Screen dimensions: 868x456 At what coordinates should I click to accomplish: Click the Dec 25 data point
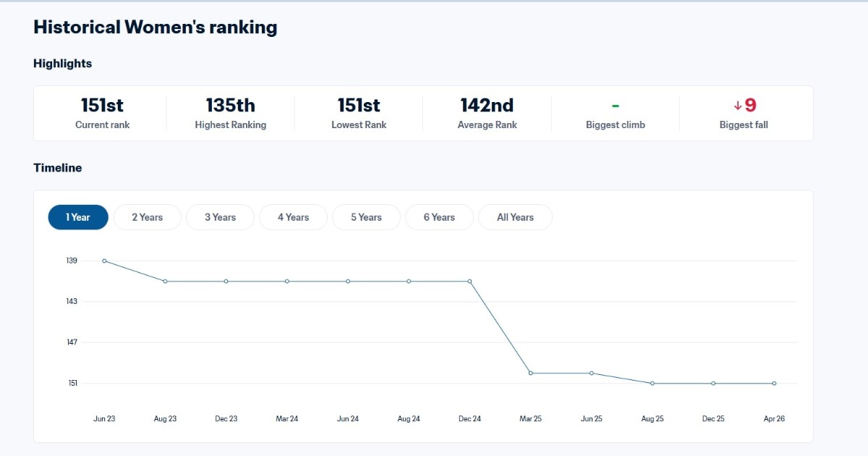click(x=713, y=384)
